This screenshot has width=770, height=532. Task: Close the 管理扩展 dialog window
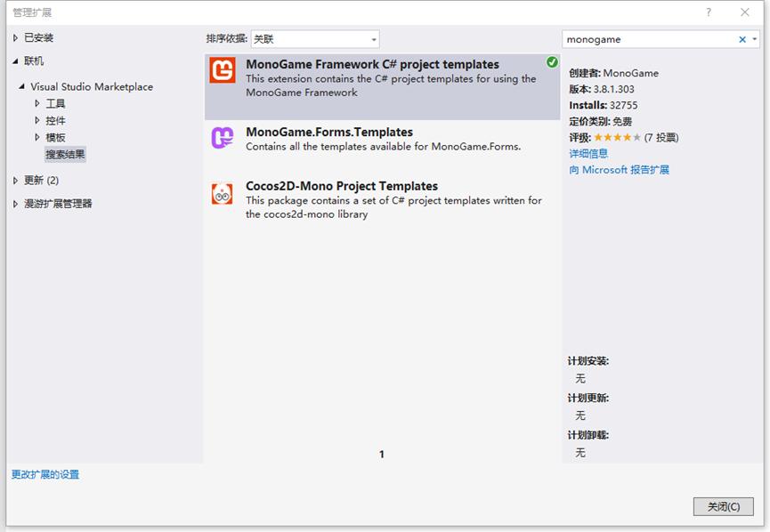tap(745, 12)
